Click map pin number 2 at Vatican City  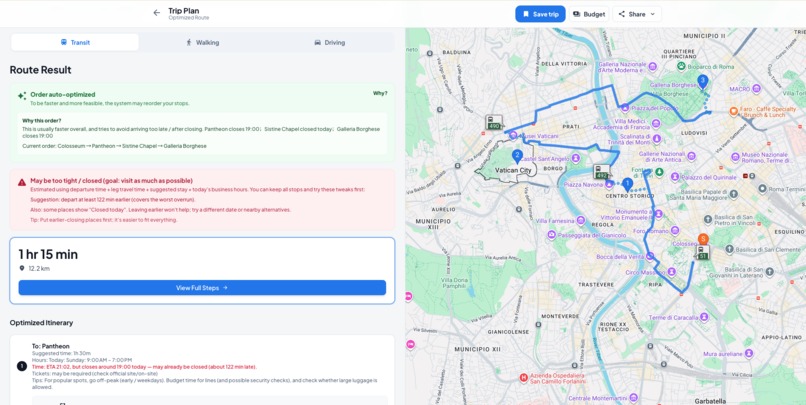517,156
